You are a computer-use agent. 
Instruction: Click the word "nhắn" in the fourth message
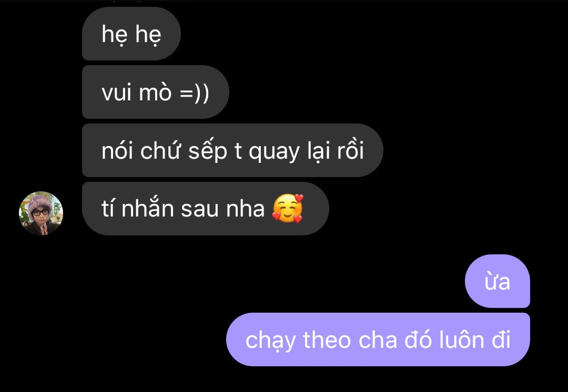147,208
